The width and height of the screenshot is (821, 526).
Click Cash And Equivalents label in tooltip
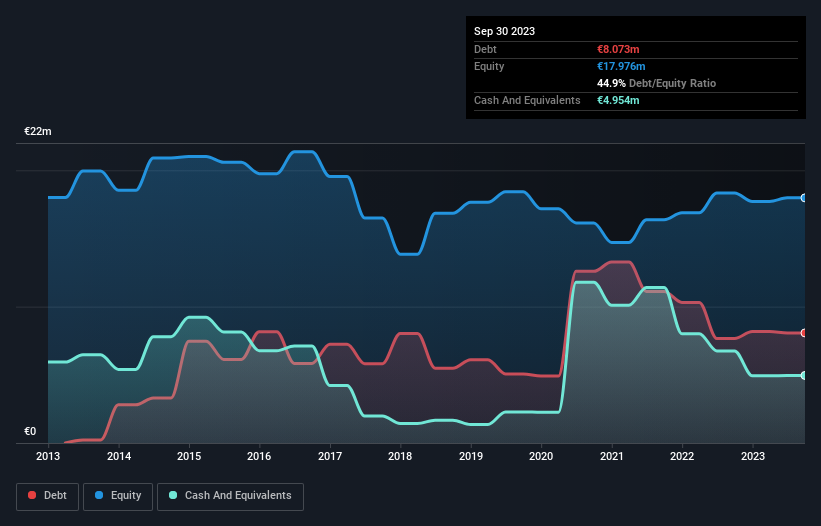(x=527, y=100)
